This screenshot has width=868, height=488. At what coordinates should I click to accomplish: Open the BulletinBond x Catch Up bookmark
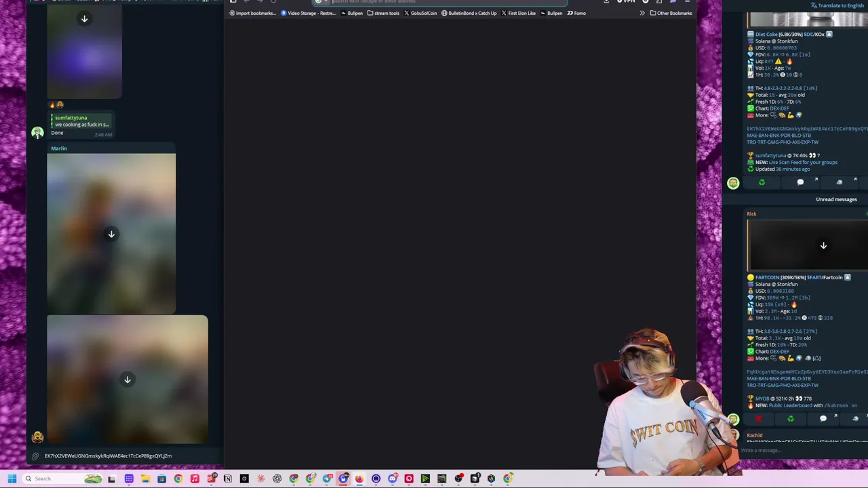pos(469,13)
